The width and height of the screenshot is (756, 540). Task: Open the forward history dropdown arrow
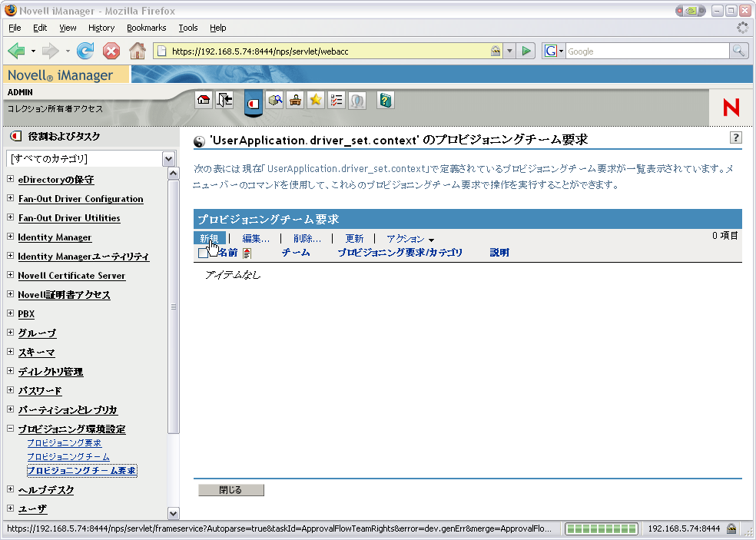click(x=68, y=51)
